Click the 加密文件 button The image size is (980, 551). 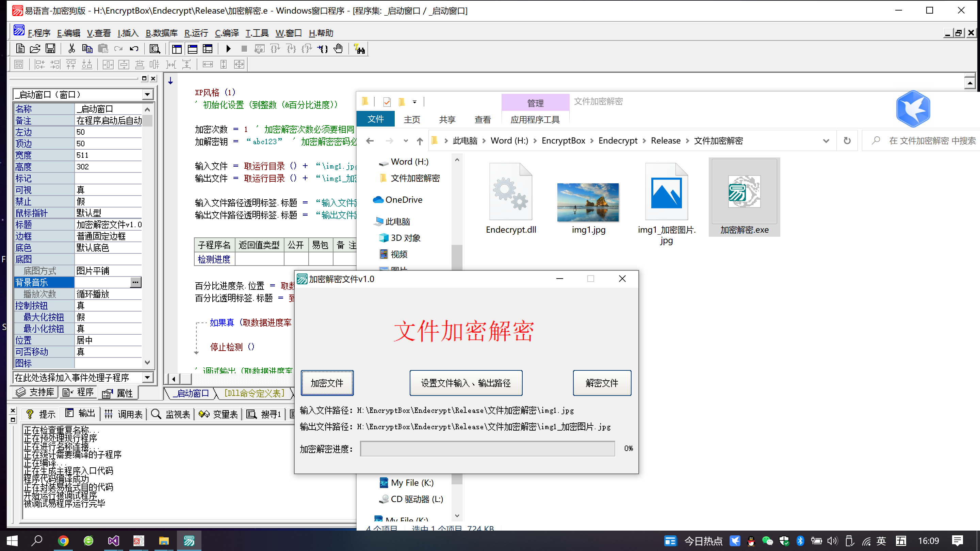327,383
